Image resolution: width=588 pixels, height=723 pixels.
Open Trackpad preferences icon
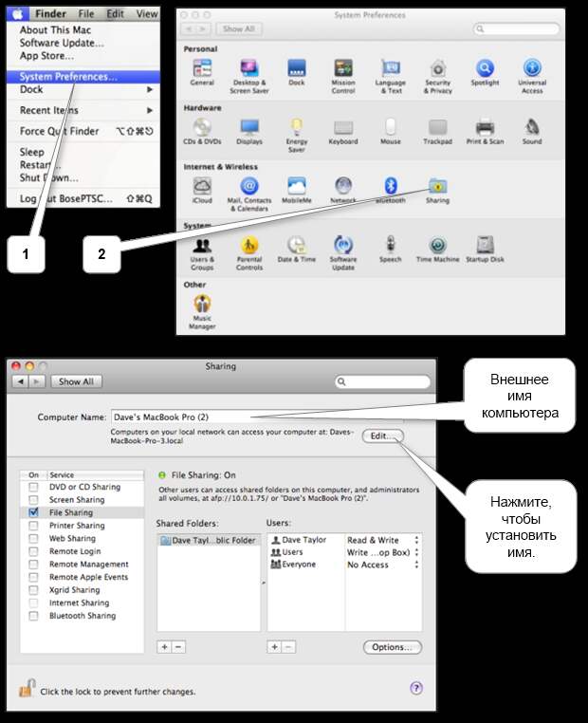click(x=438, y=127)
